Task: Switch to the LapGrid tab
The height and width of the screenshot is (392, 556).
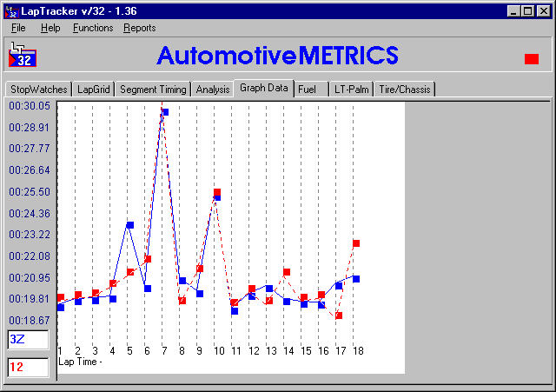Action: click(x=94, y=89)
